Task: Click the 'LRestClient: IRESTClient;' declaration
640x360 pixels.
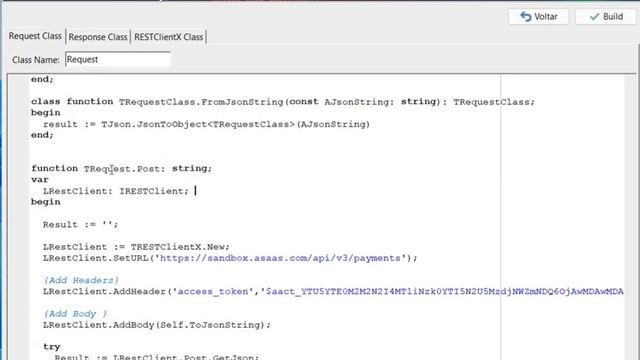Action: tap(116, 191)
